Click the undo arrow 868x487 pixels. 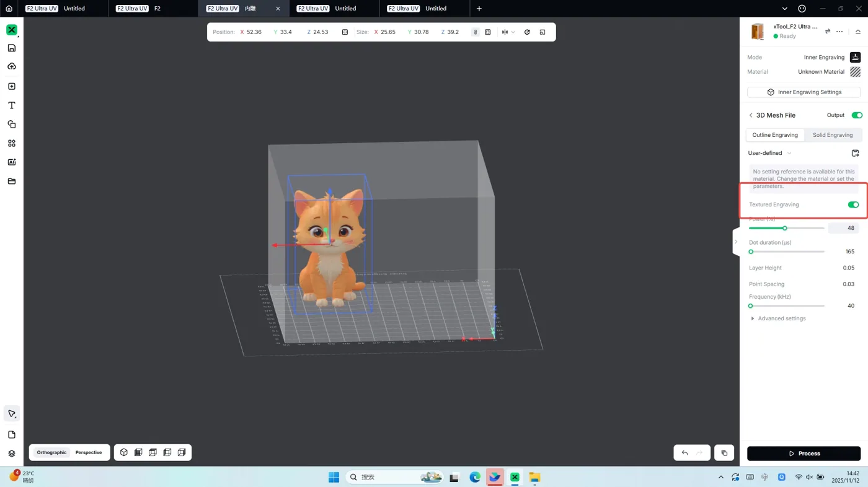(x=685, y=453)
